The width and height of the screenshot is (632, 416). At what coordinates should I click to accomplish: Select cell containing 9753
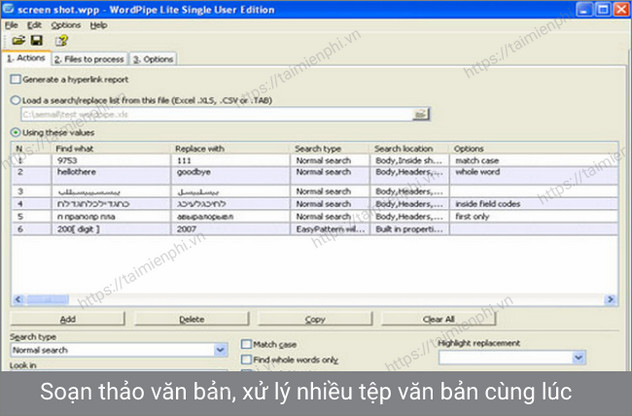[x=111, y=160]
